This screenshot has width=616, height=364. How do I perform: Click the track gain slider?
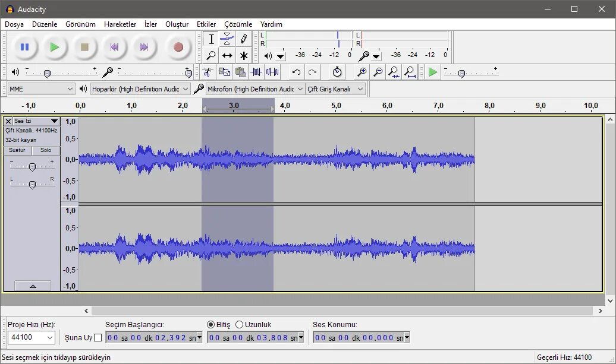click(x=32, y=166)
